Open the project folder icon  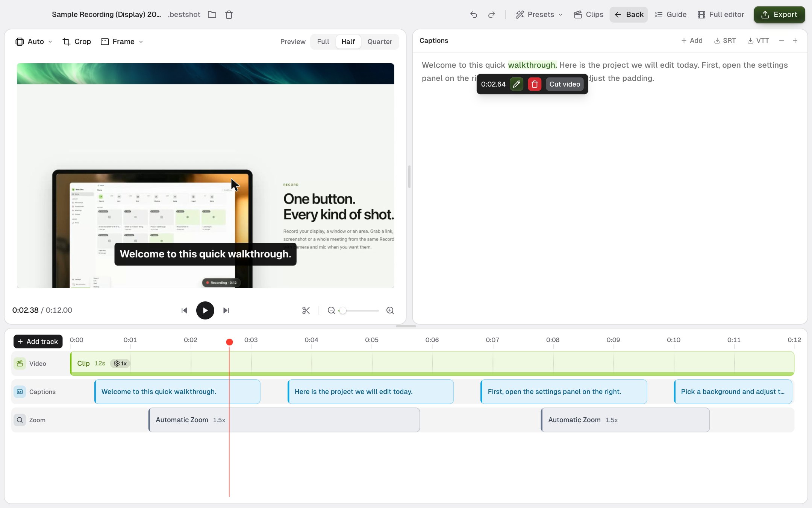coord(212,15)
